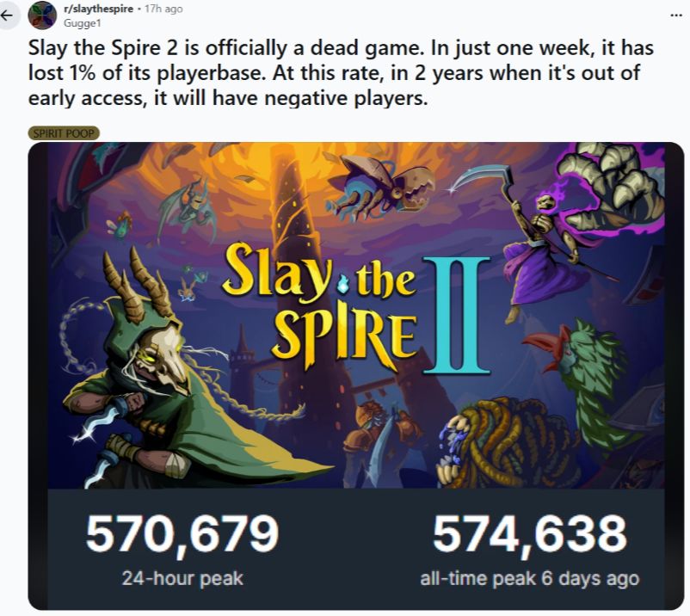Click the 24-hour peak label
Image resolution: width=690 pixels, height=616 pixels.
182,578
